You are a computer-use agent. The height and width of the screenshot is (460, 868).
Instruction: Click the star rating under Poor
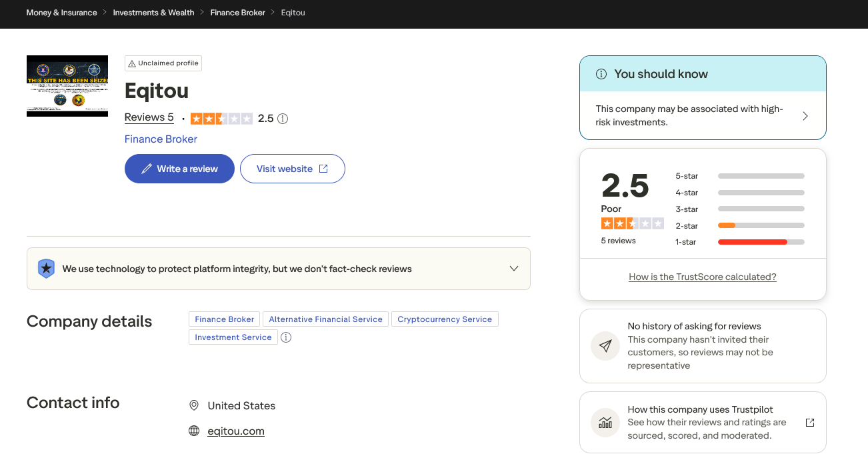point(633,223)
